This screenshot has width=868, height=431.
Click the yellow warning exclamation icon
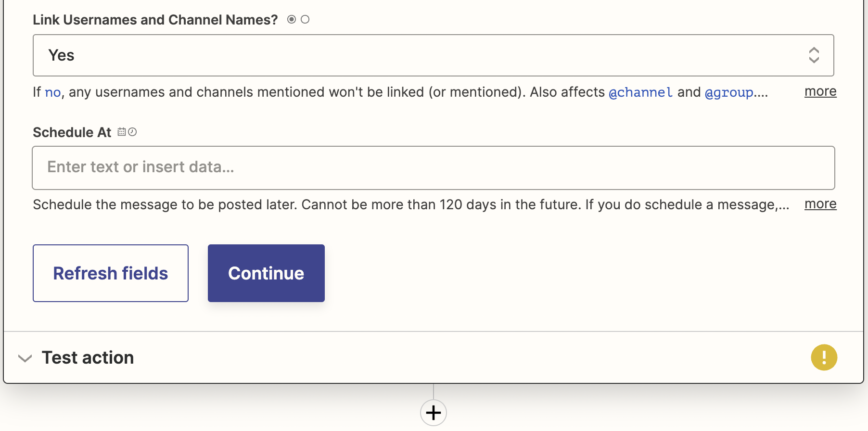(x=824, y=357)
